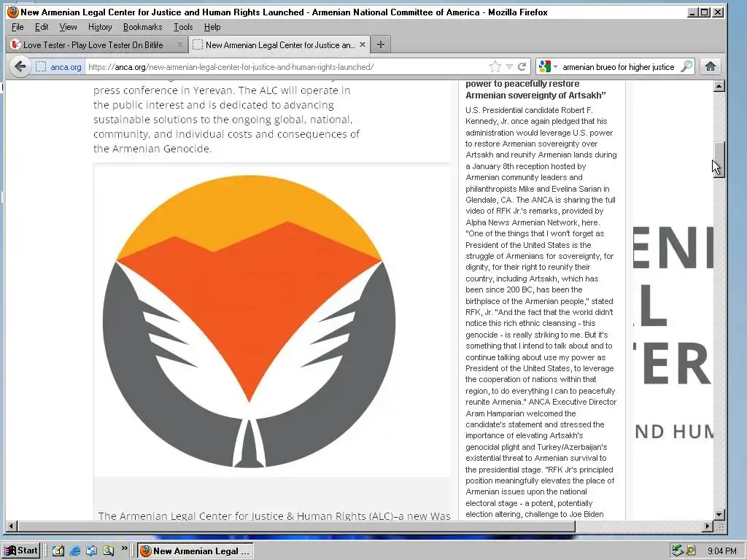Viewport: 747px width, 560px height.
Task: Open the Windows Start menu
Action: 21,551
